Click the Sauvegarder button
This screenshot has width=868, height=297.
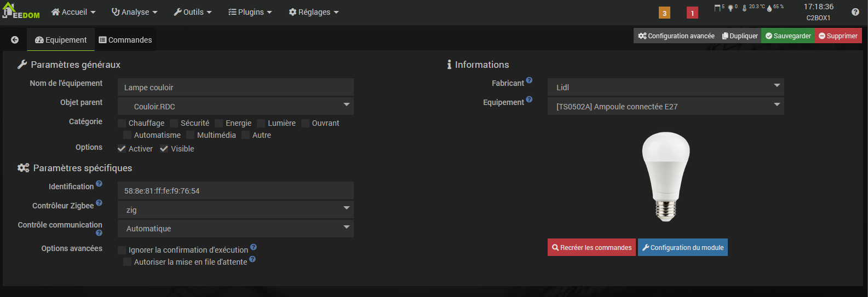coord(788,36)
